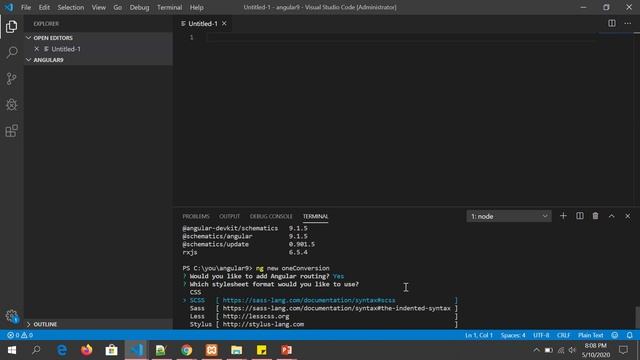Open the Edit menu

44,7
